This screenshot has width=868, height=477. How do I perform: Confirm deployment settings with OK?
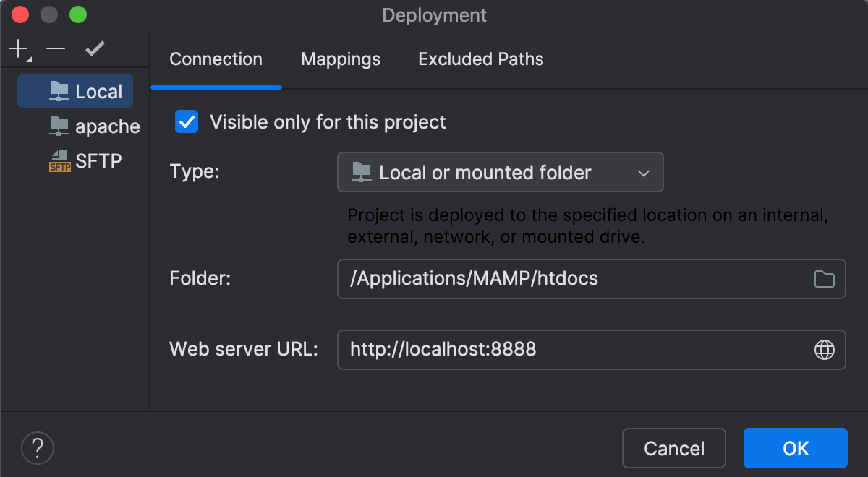(795, 448)
